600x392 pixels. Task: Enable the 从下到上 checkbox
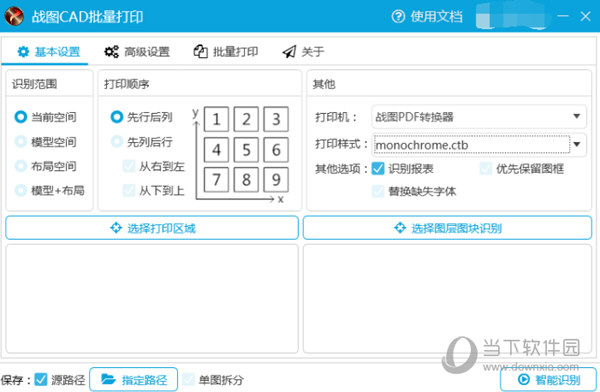coord(129,190)
